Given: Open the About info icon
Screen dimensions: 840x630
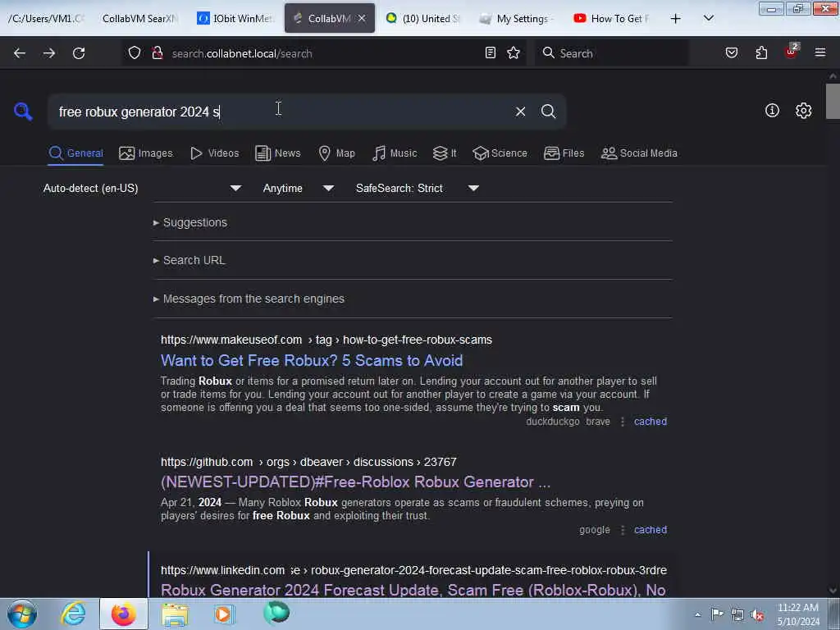Looking at the screenshot, I should point(772,111).
